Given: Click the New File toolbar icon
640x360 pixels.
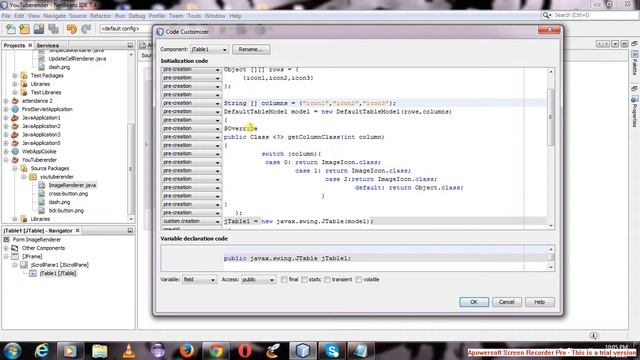Looking at the screenshot, I should point(11,29).
